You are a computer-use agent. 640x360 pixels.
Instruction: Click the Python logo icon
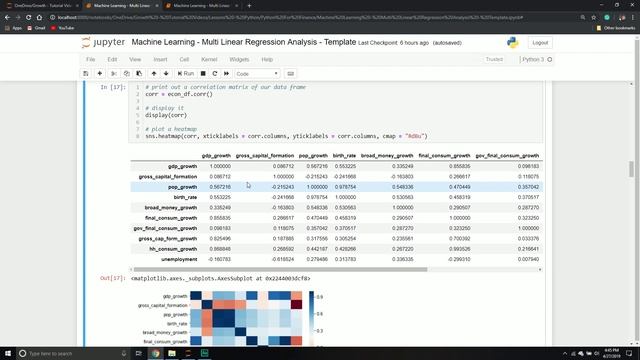click(x=513, y=42)
